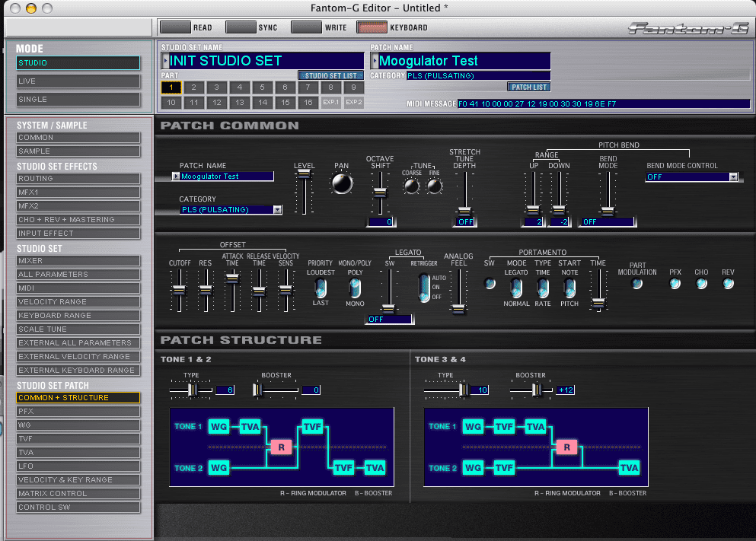This screenshot has width=756, height=541.
Task: Open the MFX1 page
Action: coord(78,192)
